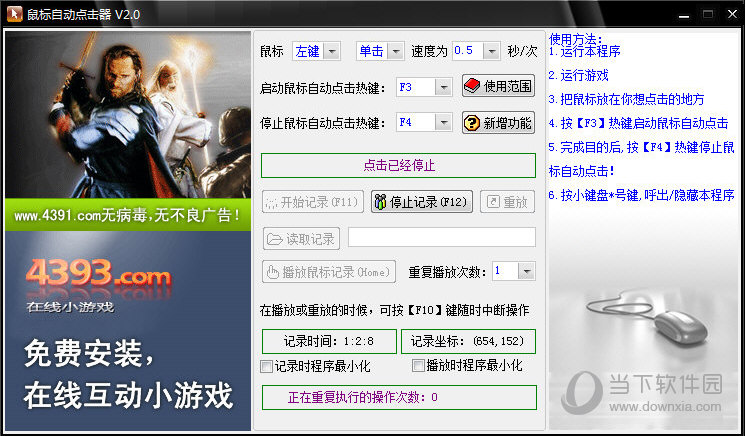Click the dotted icon on 开始记录(F11)
The image size is (746, 436).
click(x=273, y=202)
